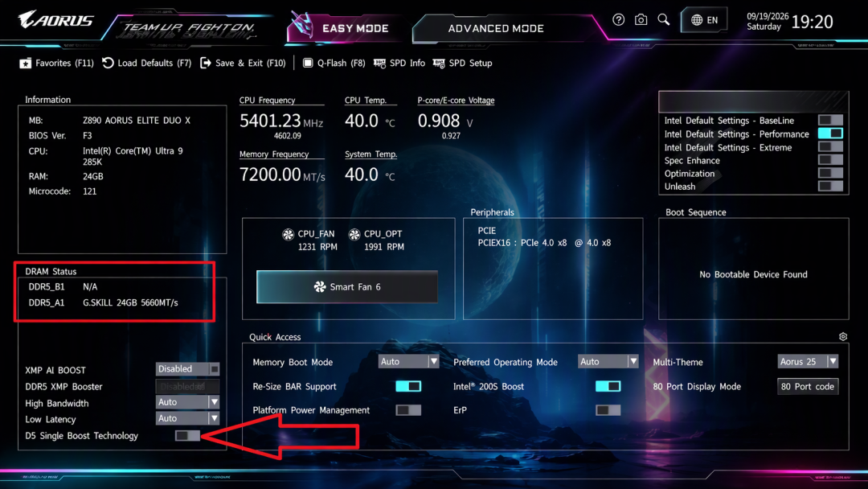Expand the Preferred Operating Mode dropdown
This screenshot has width=868, height=489.
click(x=608, y=362)
